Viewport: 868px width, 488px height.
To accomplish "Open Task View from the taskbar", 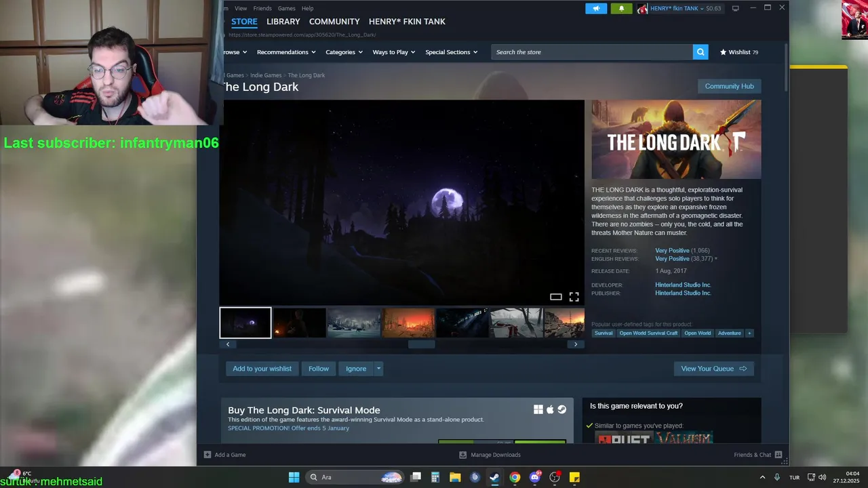I will (x=416, y=477).
